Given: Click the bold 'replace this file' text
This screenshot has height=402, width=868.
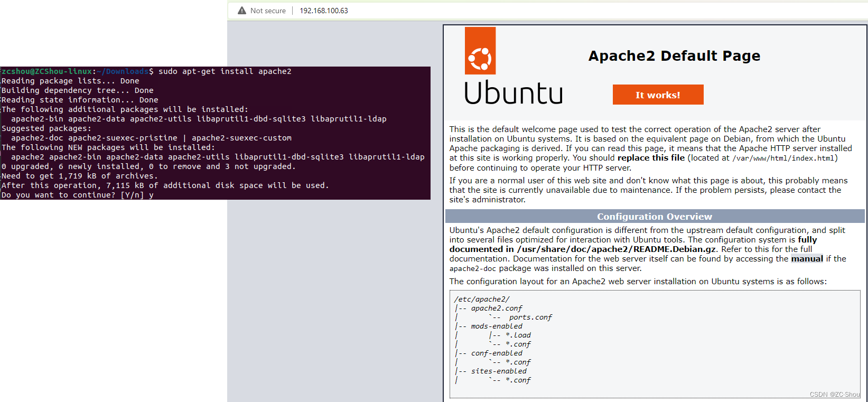Looking at the screenshot, I should pos(651,158).
